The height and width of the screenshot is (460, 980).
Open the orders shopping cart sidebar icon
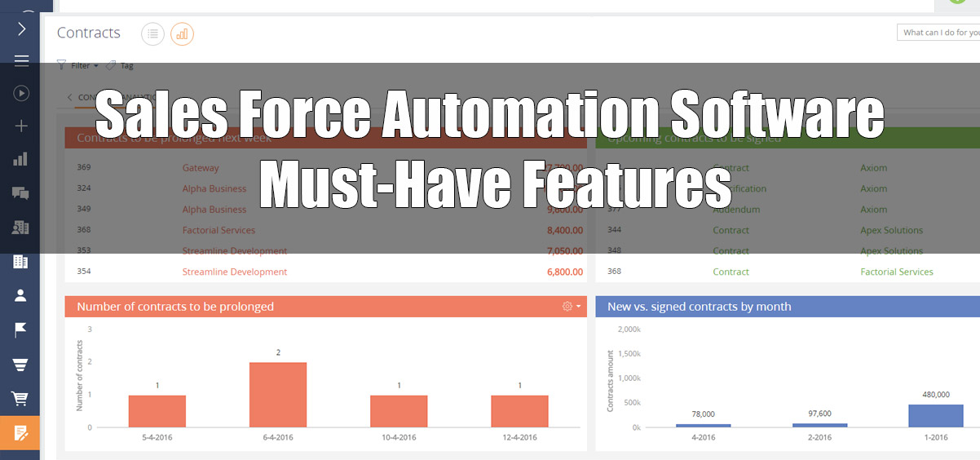pos(21,398)
